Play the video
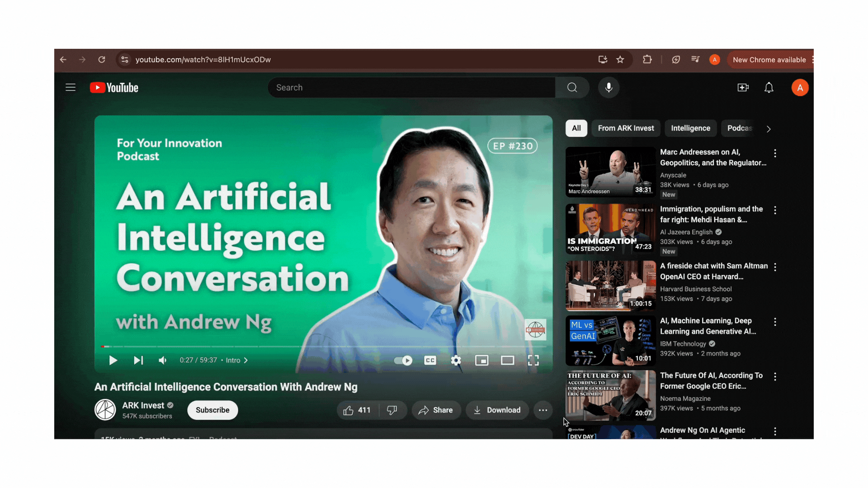Viewport: 868px width, 488px height. 113,360
